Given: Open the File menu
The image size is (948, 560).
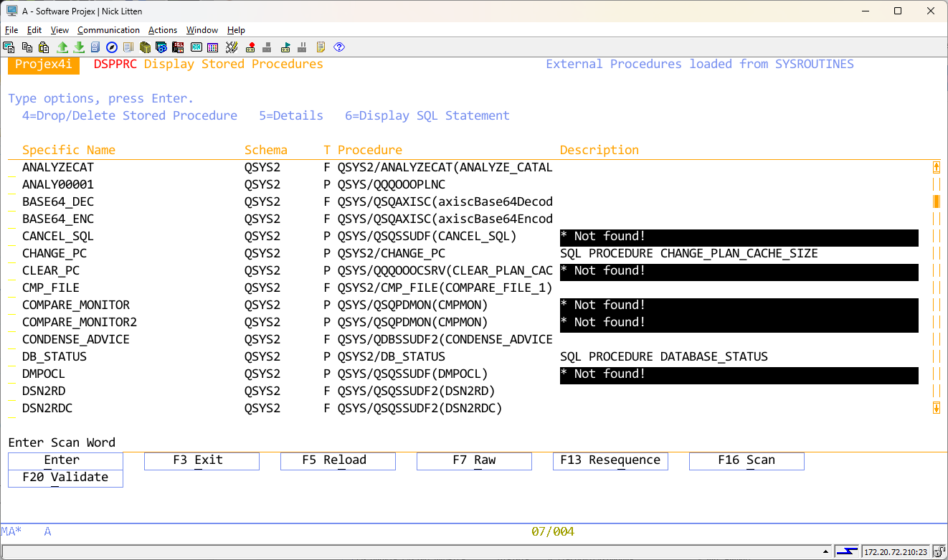Looking at the screenshot, I should [x=11, y=30].
